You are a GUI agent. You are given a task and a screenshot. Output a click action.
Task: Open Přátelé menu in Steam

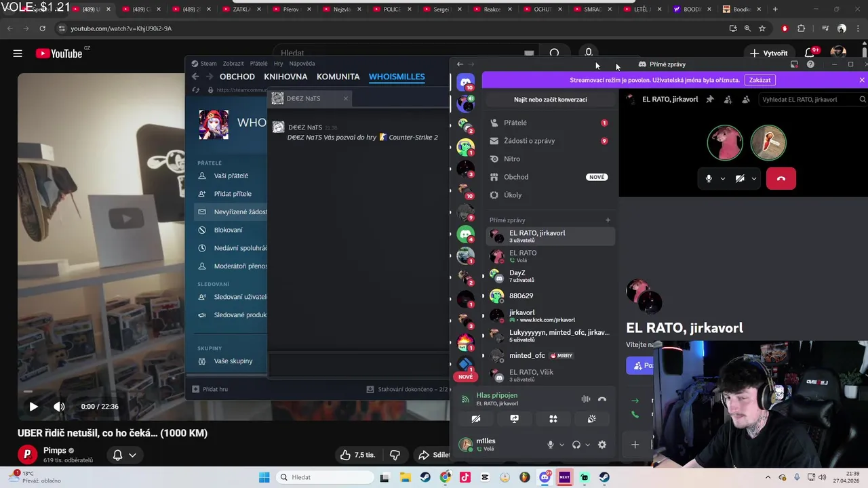258,64
